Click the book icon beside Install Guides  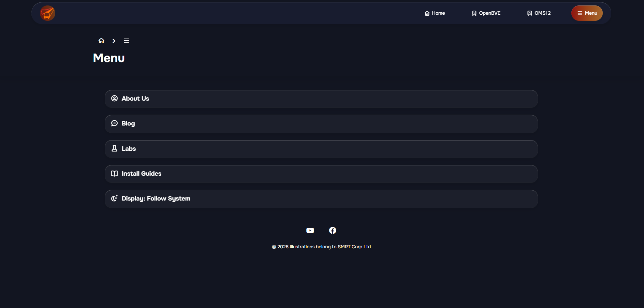pyautogui.click(x=114, y=174)
